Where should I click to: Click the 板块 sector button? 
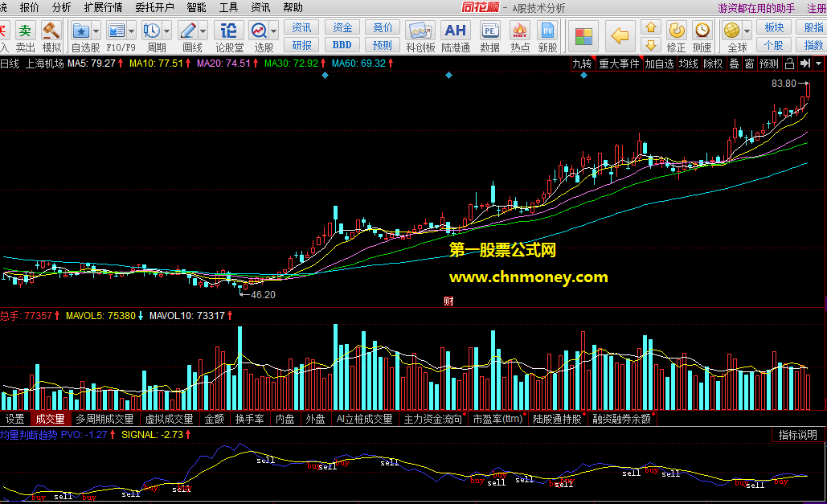point(774,27)
